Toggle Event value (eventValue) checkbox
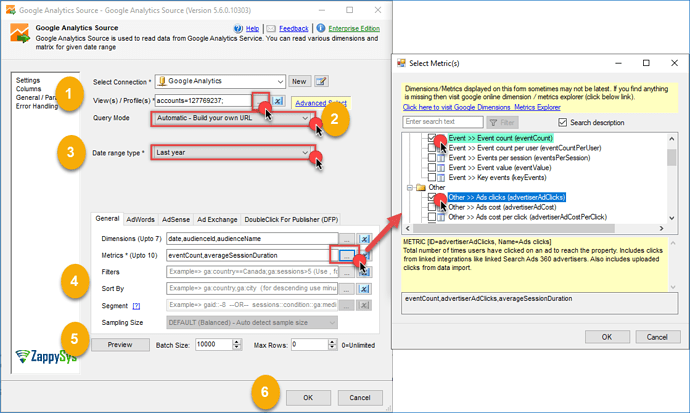 point(432,168)
